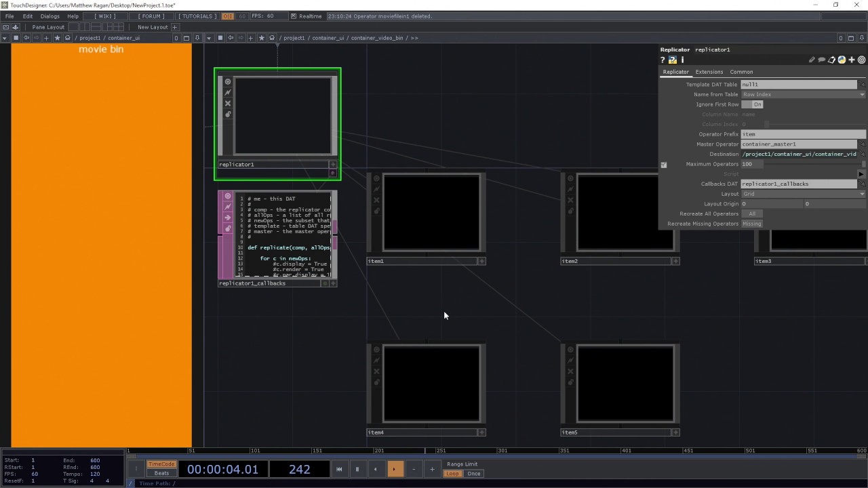
Task: Click arrow icon beside Master Operator field
Action: (863, 144)
